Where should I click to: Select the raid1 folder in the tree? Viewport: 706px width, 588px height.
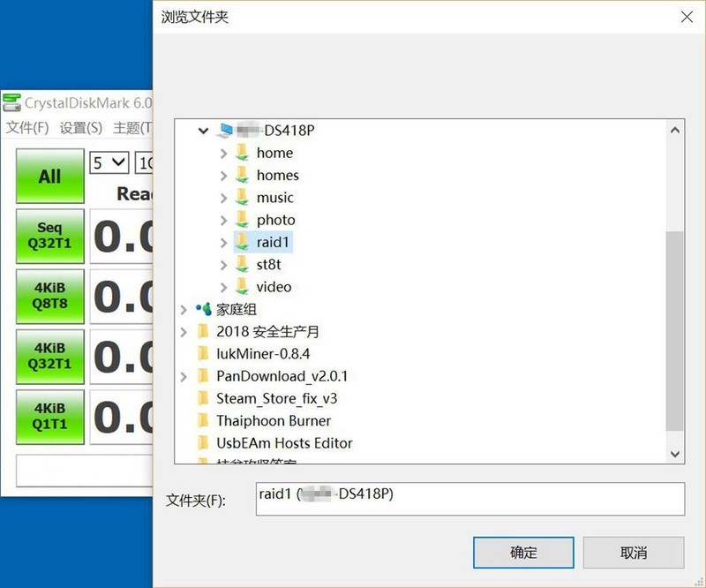[270, 242]
